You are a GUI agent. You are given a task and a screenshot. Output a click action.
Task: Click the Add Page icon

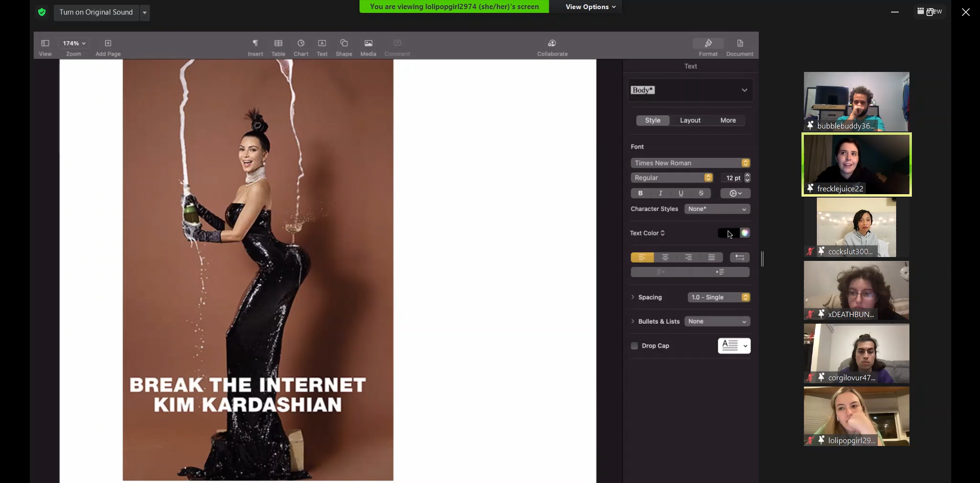click(x=108, y=44)
